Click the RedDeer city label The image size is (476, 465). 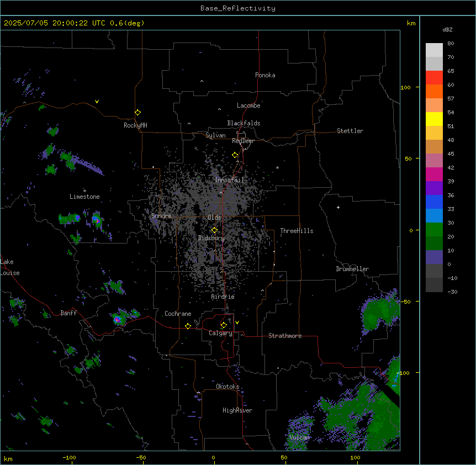(x=243, y=141)
